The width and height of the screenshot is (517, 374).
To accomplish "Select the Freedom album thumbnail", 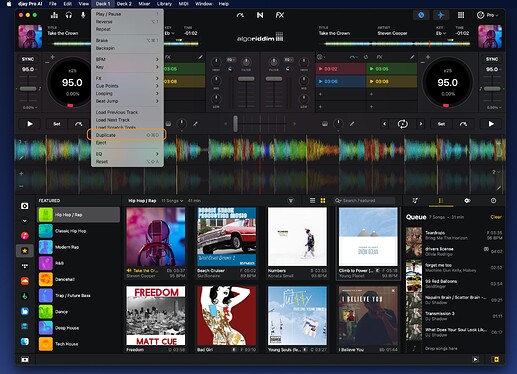I will coord(156,315).
